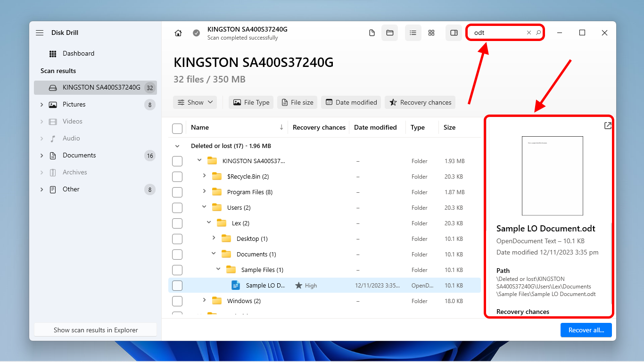644x362 pixels.
Task: Click the Name column sort arrow
Action: 281,127
